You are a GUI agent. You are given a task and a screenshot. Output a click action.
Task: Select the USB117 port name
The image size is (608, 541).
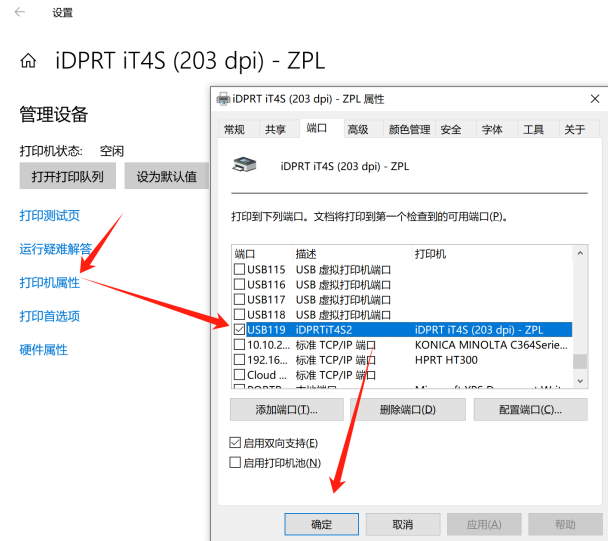266,299
